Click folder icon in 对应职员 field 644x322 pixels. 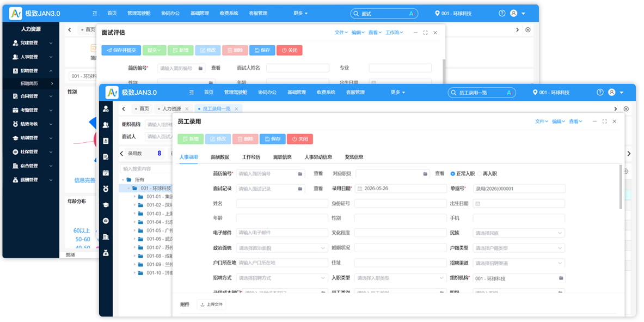[x=425, y=174]
